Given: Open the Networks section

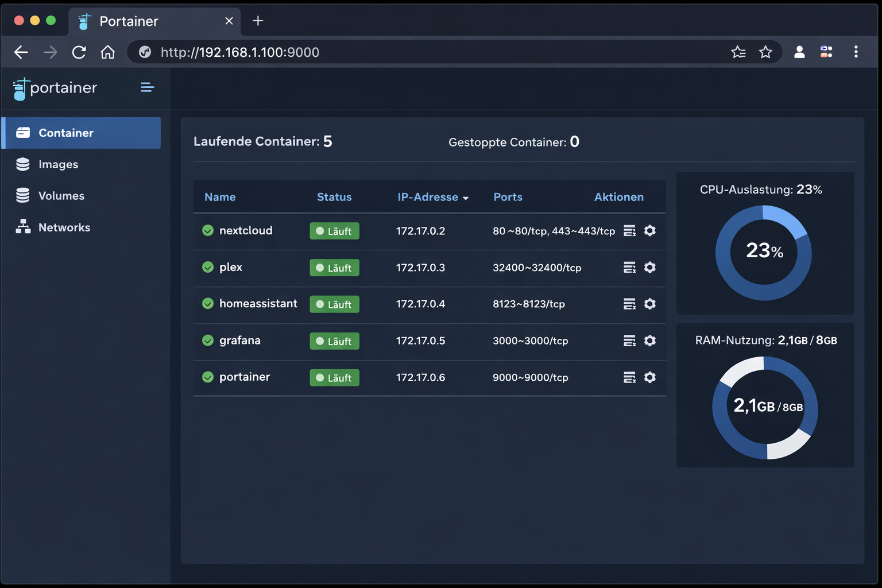Looking at the screenshot, I should coord(64,227).
